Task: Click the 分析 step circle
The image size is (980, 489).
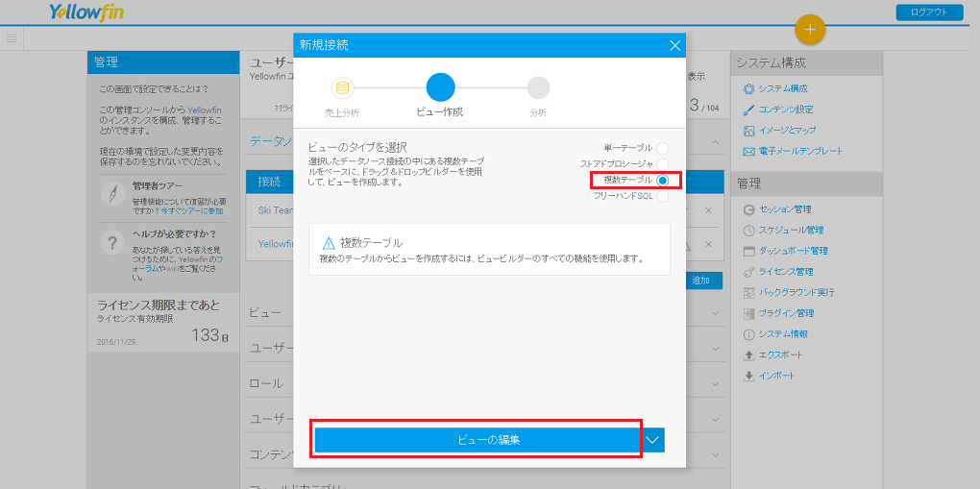Action: pyautogui.click(x=538, y=88)
